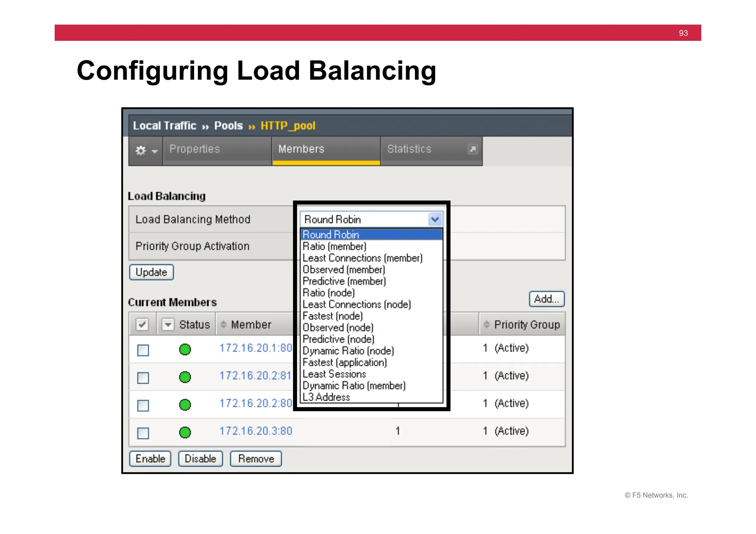756x534 pixels.
Task: Open member link 172.16.20.1:80
Action: click(x=256, y=348)
